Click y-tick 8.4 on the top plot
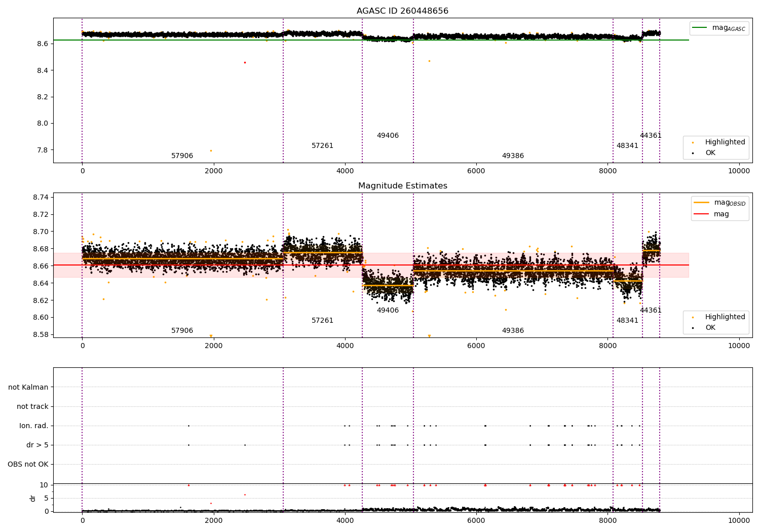Image resolution: width=760 pixels, height=532 pixels. [x=43, y=70]
